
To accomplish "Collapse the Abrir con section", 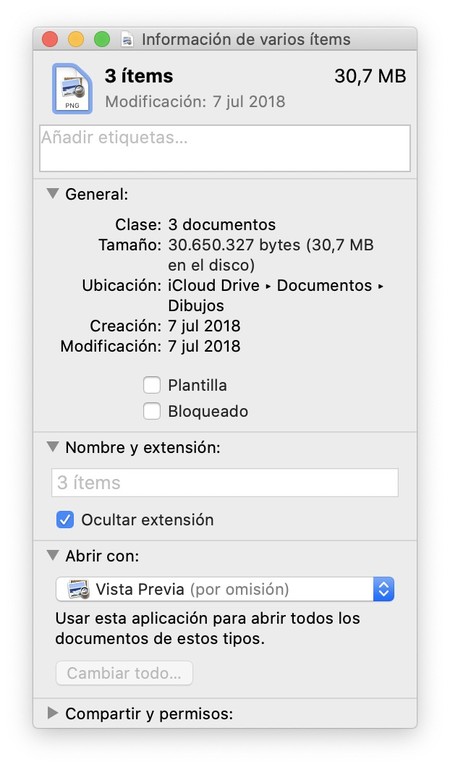I will coord(52,555).
